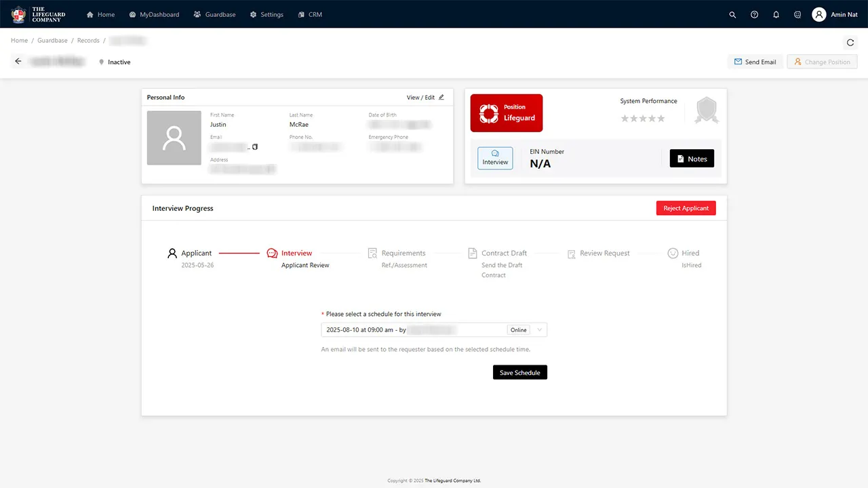The height and width of the screenshot is (488, 868).
Task: Click the search icon in top bar
Action: 732,14
